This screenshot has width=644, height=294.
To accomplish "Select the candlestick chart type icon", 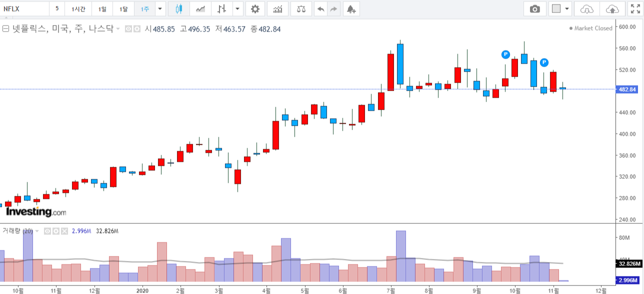I will (179, 9).
